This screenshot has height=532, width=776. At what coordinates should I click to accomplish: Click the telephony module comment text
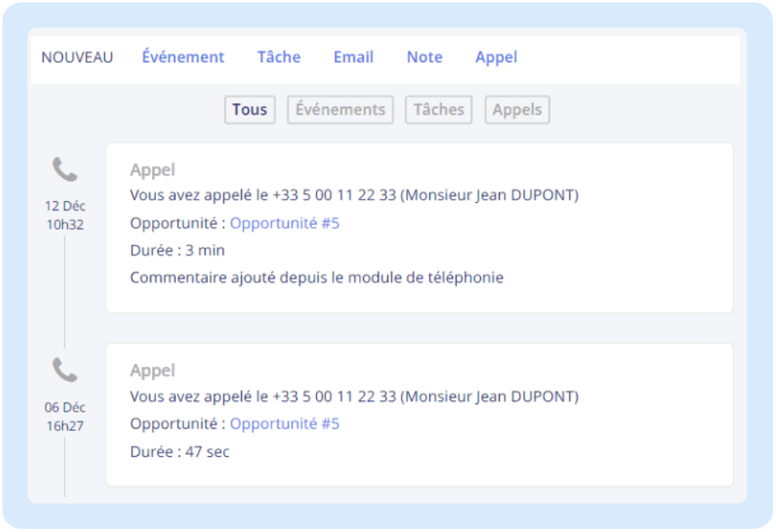tap(317, 278)
